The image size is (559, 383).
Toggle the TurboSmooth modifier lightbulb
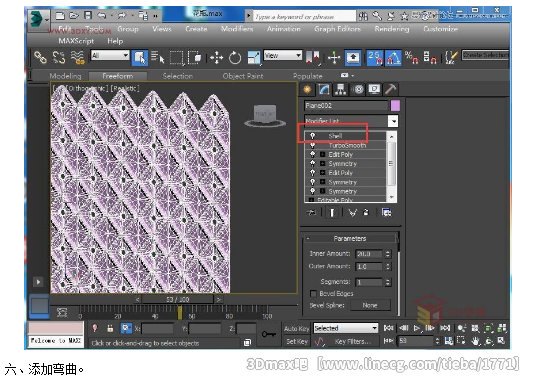(313, 145)
